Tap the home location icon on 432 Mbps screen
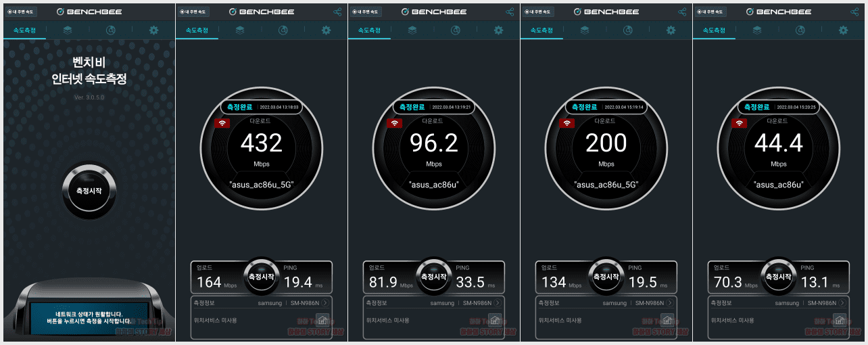This screenshot has width=868, height=345. pos(322,320)
